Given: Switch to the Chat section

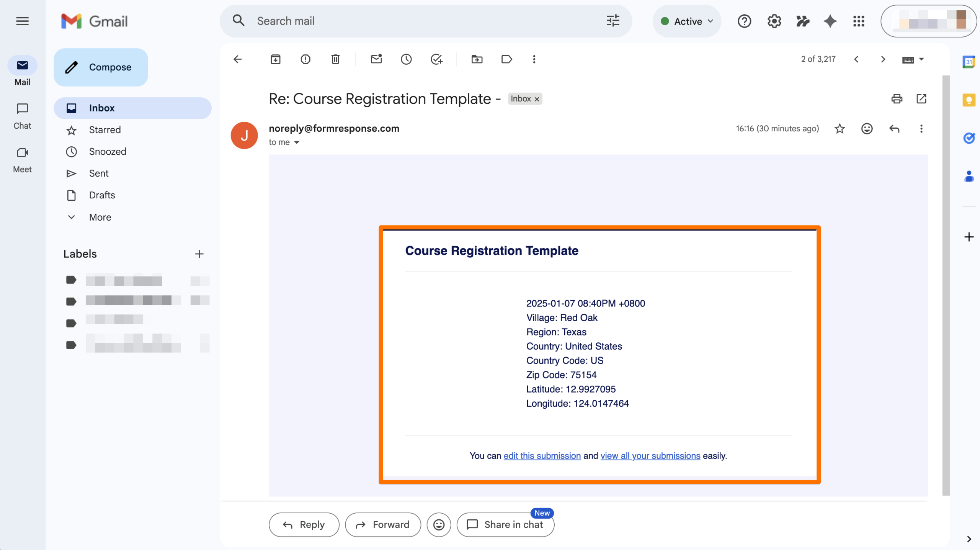Looking at the screenshot, I should click(x=22, y=115).
